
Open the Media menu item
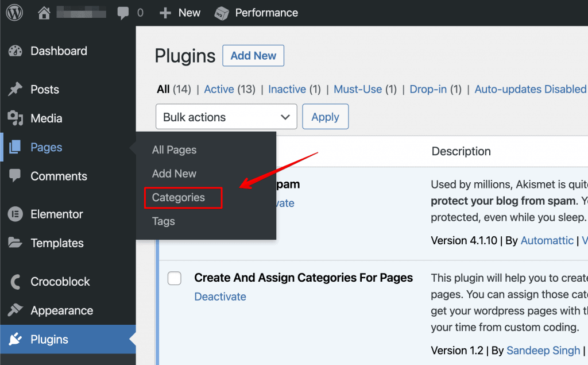(47, 118)
